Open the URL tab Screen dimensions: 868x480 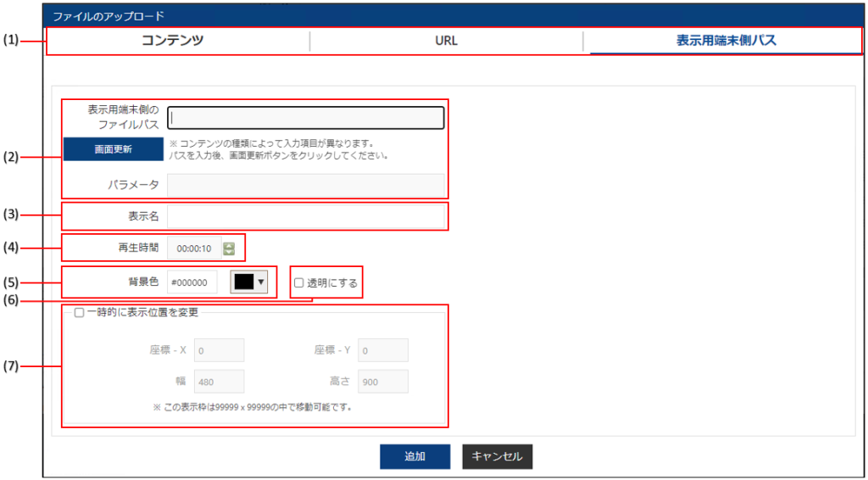point(446,42)
